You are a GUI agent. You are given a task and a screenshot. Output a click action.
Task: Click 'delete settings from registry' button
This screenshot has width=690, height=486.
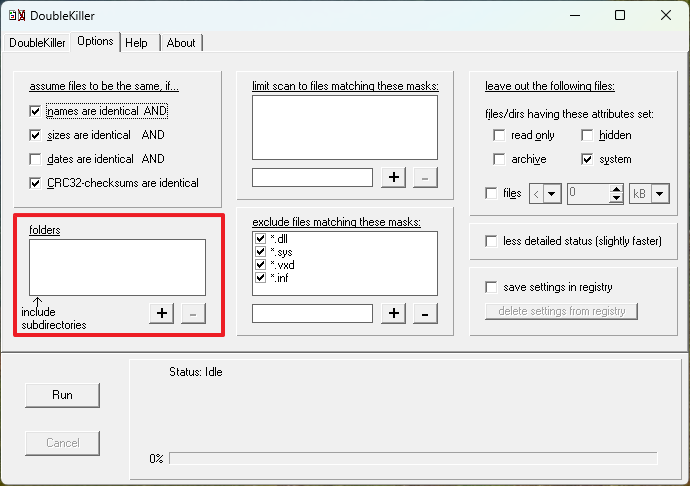click(562, 311)
